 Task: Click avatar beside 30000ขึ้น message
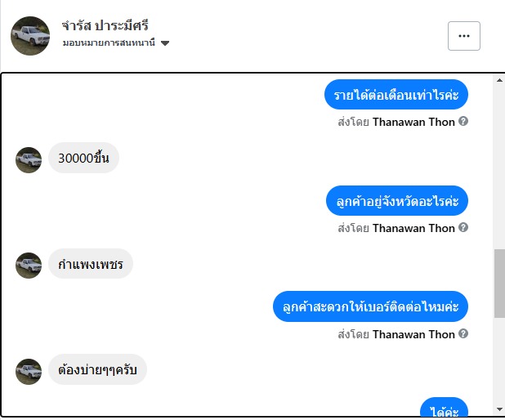(x=29, y=160)
